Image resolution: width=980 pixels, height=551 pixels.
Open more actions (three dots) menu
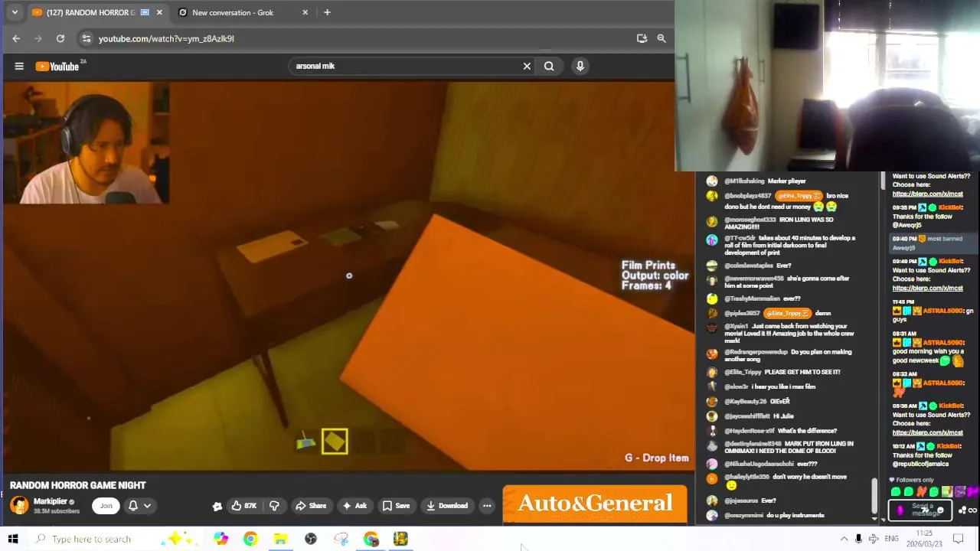(x=487, y=506)
